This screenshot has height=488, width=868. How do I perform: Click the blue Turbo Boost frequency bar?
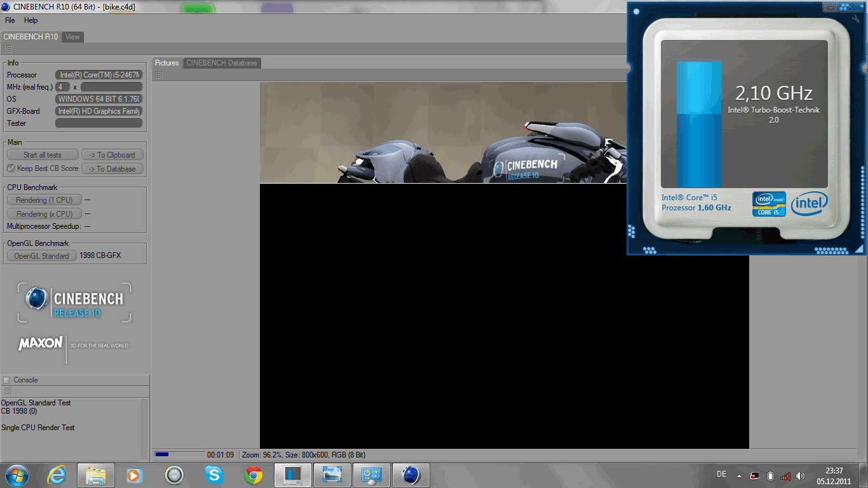(x=699, y=125)
